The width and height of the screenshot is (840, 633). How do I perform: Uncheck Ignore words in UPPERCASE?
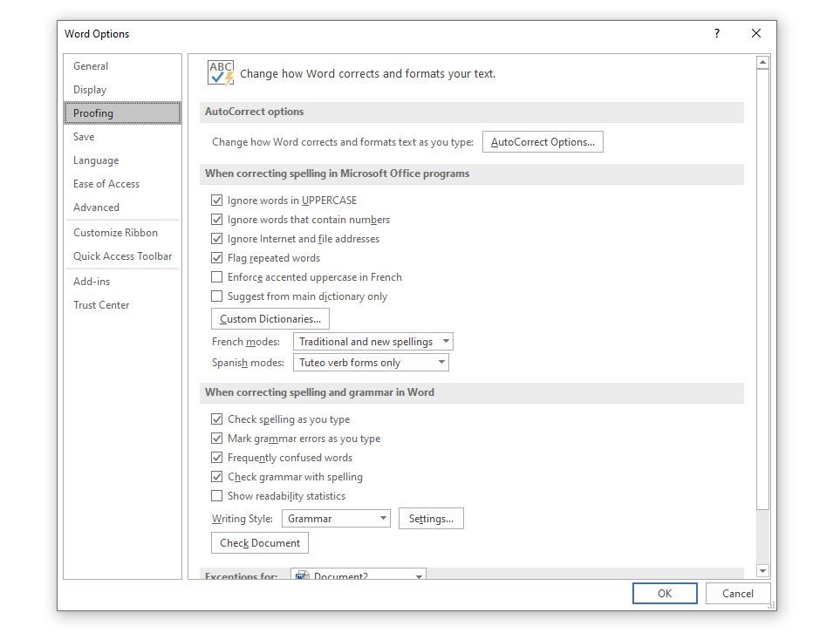(217, 200)
